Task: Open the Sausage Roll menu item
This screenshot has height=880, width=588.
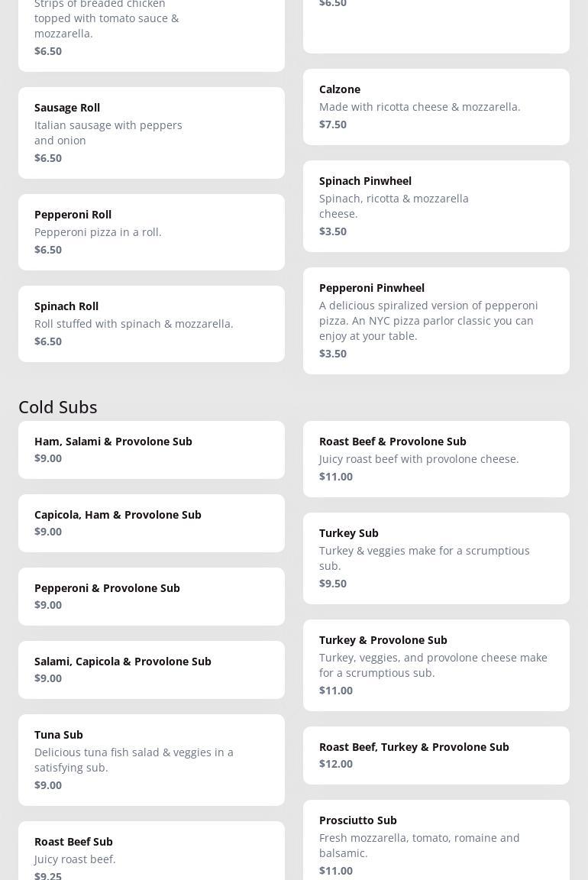Action: click(x=151, y=133)
